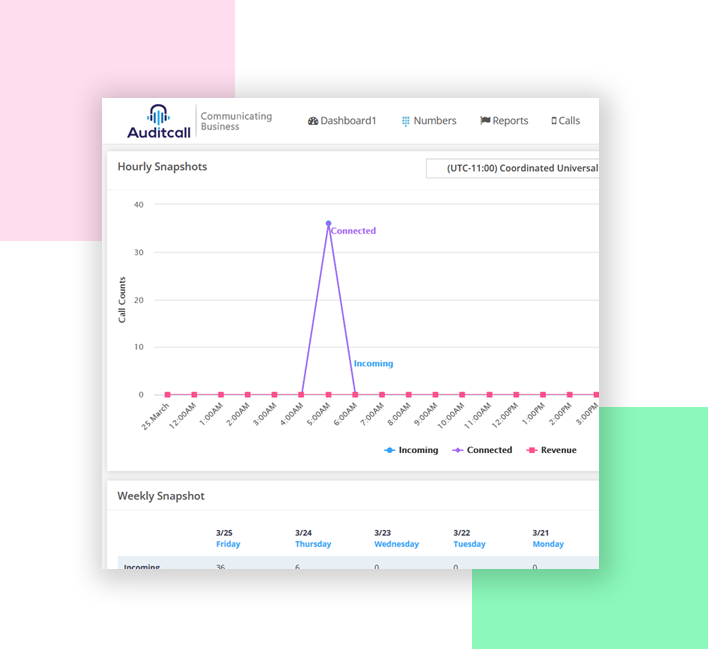
Task: Click the Friday link under 3/25
Action: [x=228, y=544]
